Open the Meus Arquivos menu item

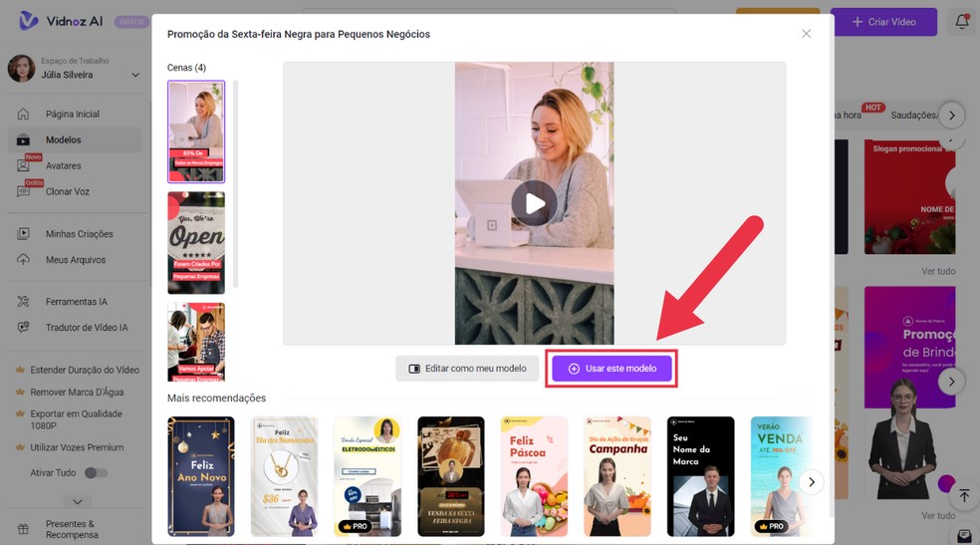75,259
